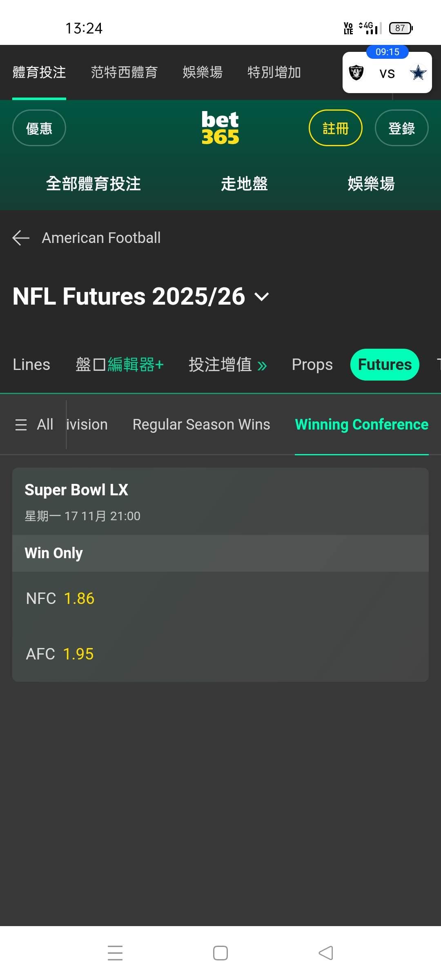Image resolution: width=441 pixels, height=980 pixels.
Task: Tap the Cowboys star logo
Action: [418, 73]
